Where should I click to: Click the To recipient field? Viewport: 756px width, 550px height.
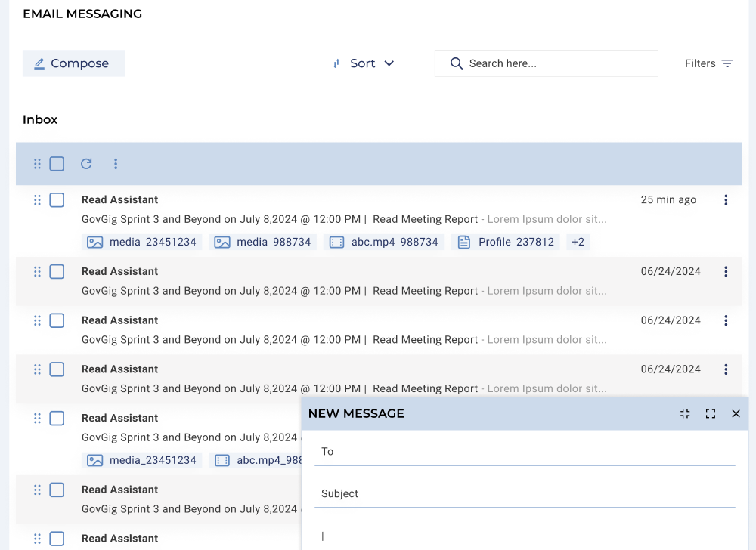525,451
